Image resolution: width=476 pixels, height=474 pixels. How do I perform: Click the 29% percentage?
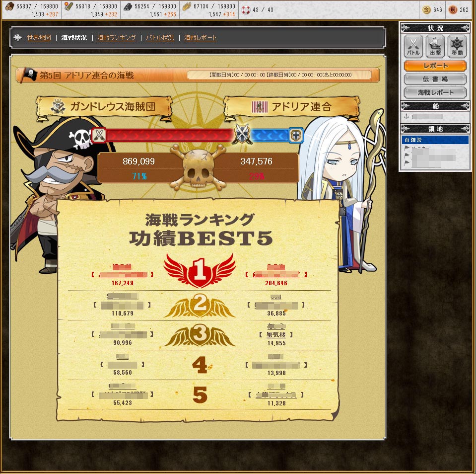[x=257, y=176]
